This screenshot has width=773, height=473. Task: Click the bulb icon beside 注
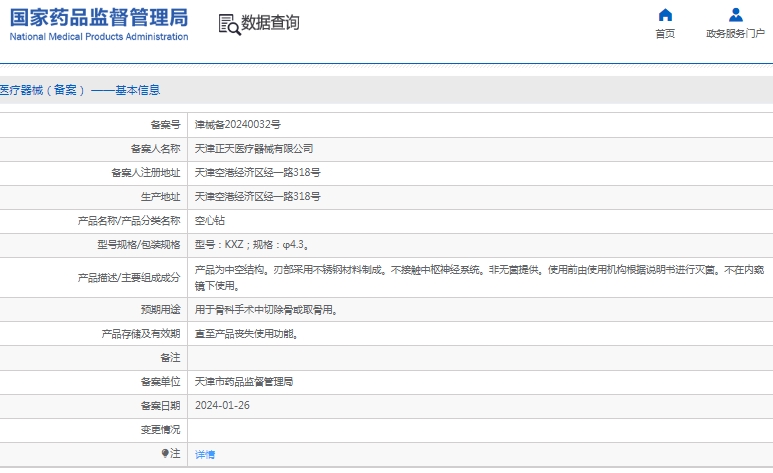(x=165, y=453)
